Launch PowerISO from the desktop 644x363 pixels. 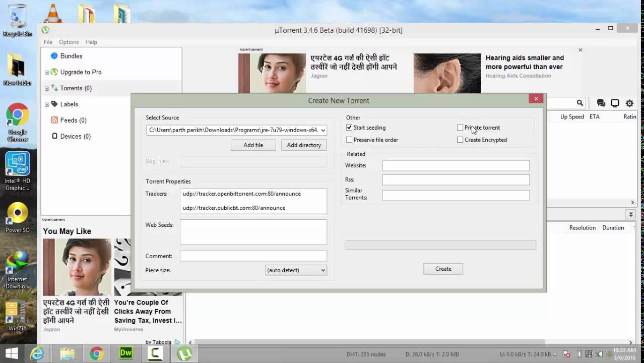tap(17, 217)
